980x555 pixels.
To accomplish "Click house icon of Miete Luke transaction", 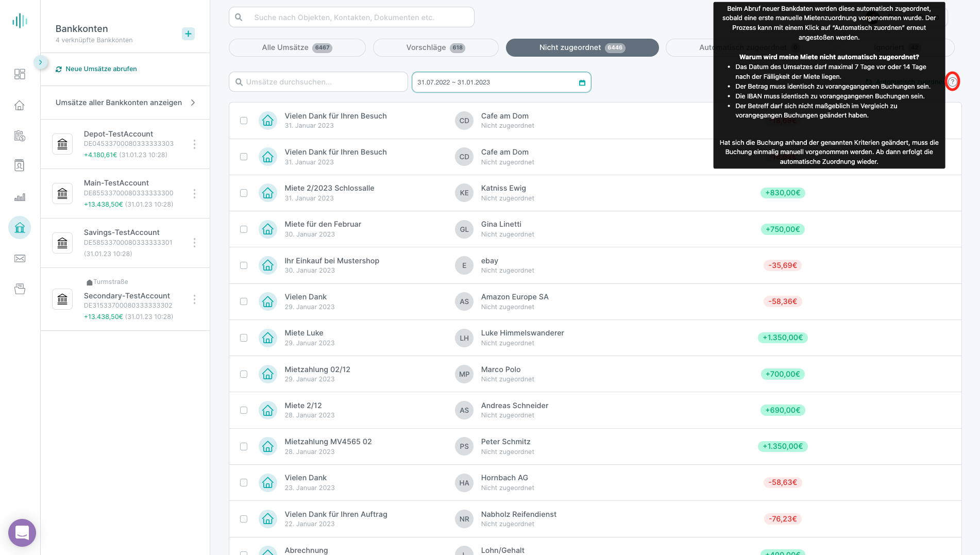I will (268, 338).
